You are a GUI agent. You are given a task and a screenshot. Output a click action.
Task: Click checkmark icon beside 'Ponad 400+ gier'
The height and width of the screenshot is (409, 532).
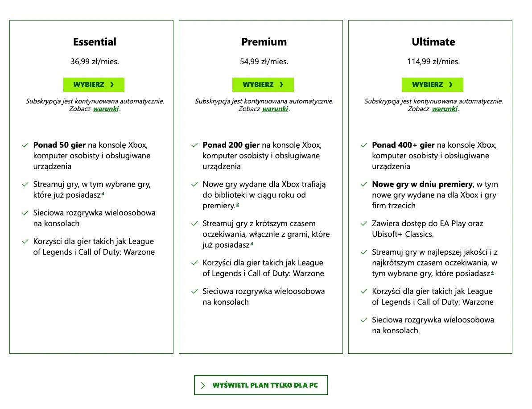coord(364,145)
